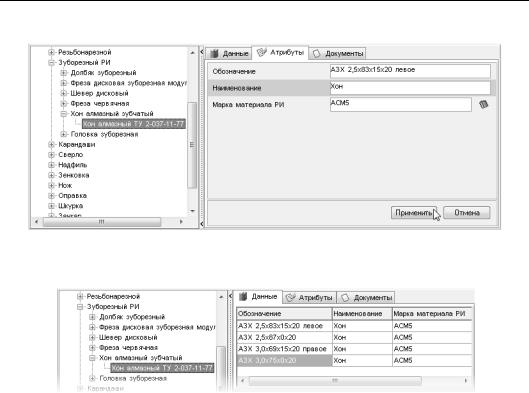Expand Шевер дисковый in the upper tree

point(63,93)
